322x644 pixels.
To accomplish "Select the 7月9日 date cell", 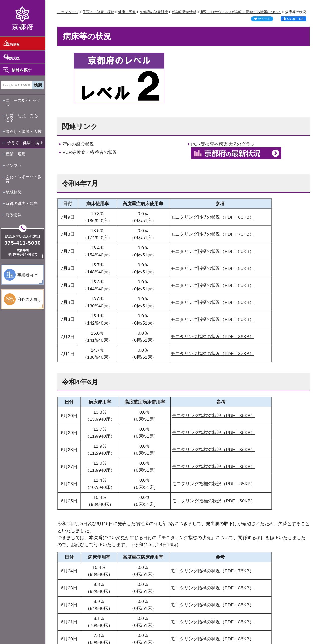I will pos(68,217).
